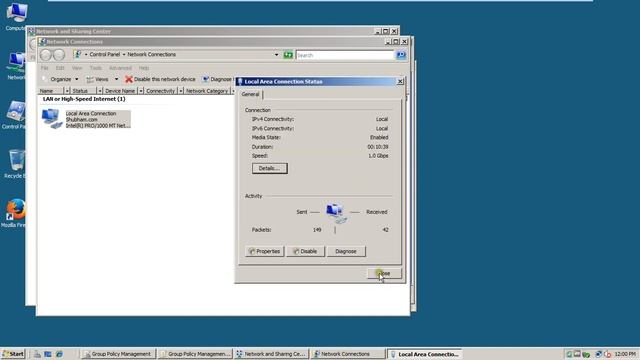Open the Details button in connection status
The width and height of the screenshot is (640, 360).
269,168
